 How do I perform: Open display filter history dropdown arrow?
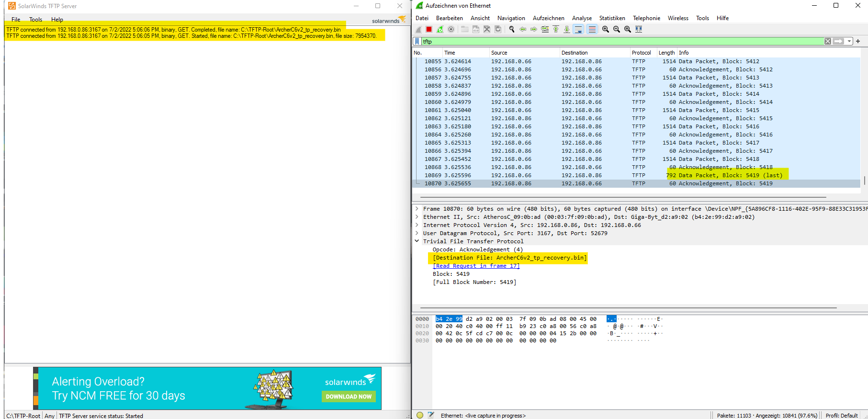(x=849, y=41)
